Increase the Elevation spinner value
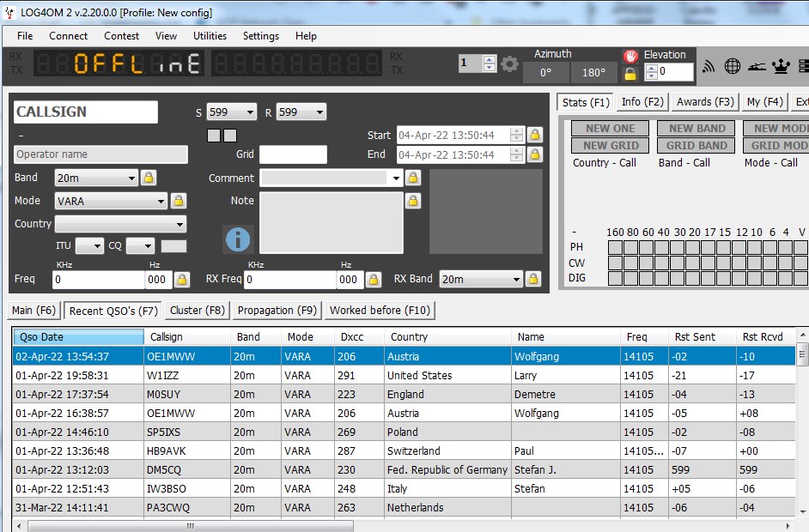 pyautogui.click(x=652, y=68)
